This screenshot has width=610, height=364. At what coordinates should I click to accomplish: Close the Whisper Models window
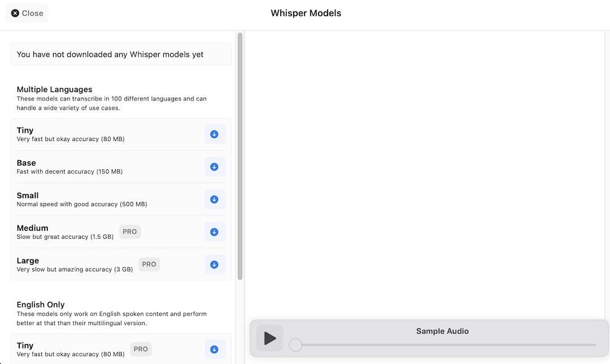[27, 13]
